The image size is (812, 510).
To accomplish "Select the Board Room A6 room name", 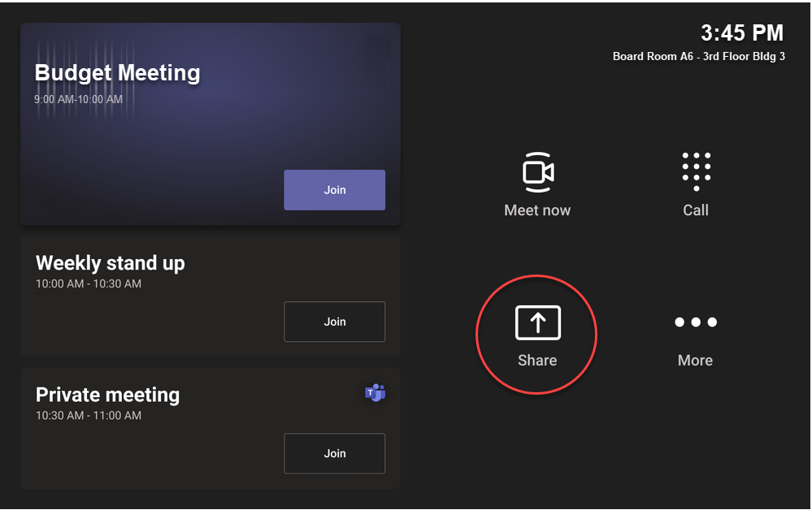I will pos(698,56).
